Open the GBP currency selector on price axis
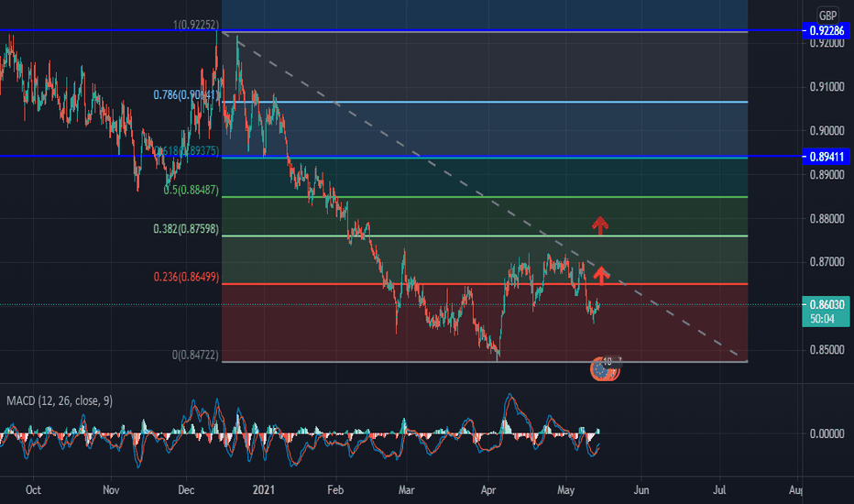Image resolution: width=854 pixels, height=504 pixels. (827, 16)
